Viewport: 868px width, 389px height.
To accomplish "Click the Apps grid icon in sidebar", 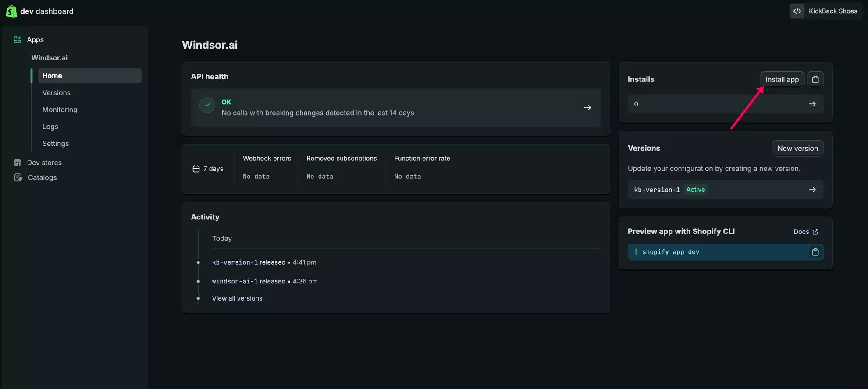I will 18,40.
